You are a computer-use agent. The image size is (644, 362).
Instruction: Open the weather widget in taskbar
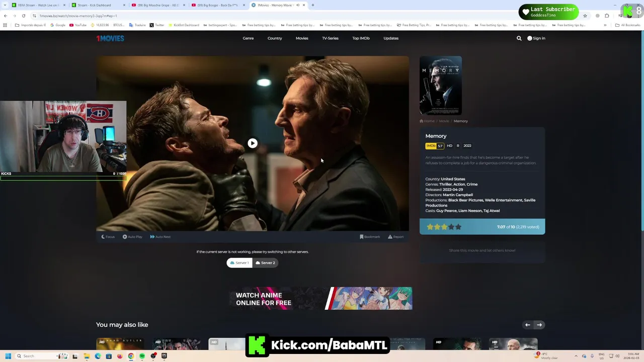pyautogui.click(x=546, y=356)
